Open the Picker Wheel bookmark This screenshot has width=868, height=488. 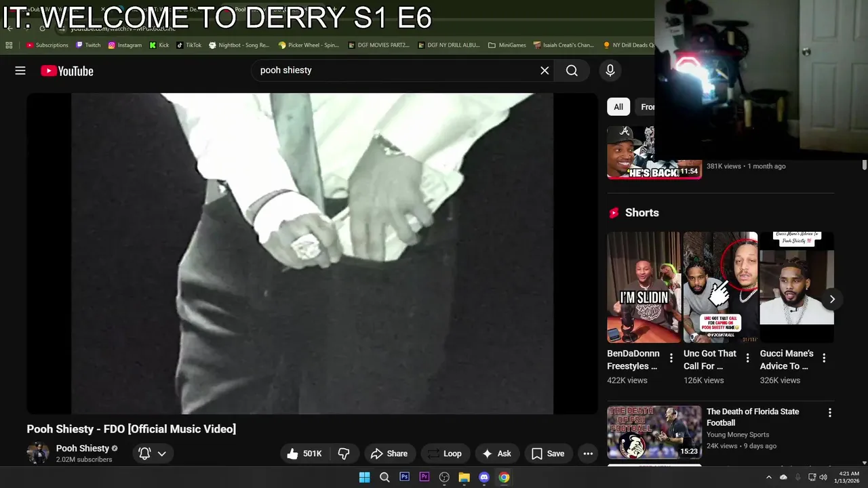click(309, 45)
